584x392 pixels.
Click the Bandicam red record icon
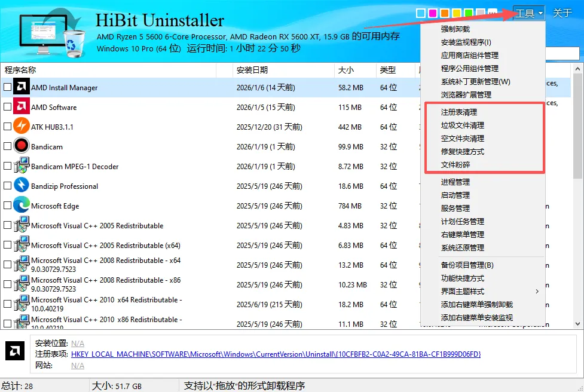[x=22, y=146]
